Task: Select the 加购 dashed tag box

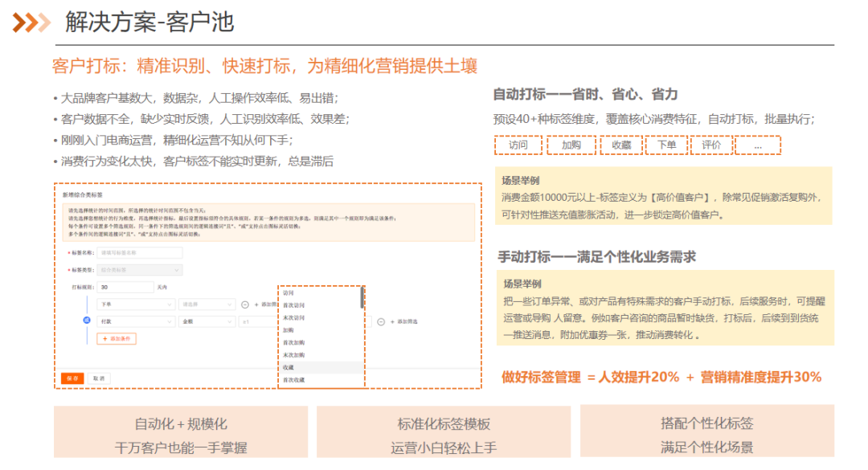Action: [571, 145]
